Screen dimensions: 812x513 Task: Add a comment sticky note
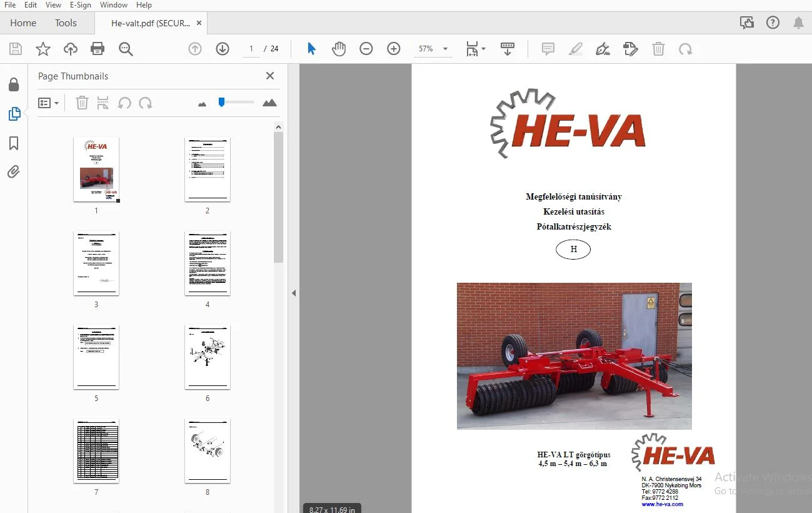[548, 49]
